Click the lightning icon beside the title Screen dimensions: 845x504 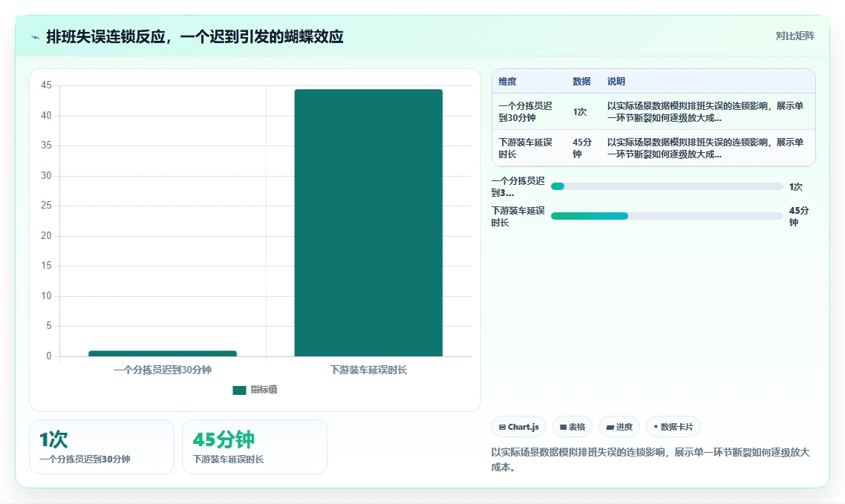(35, 37)
